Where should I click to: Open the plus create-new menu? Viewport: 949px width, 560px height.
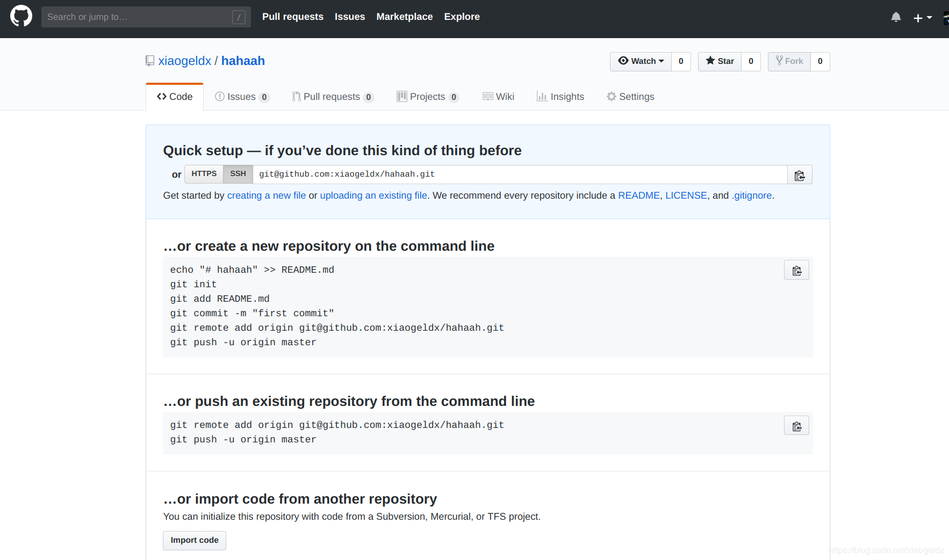point(923,18)
